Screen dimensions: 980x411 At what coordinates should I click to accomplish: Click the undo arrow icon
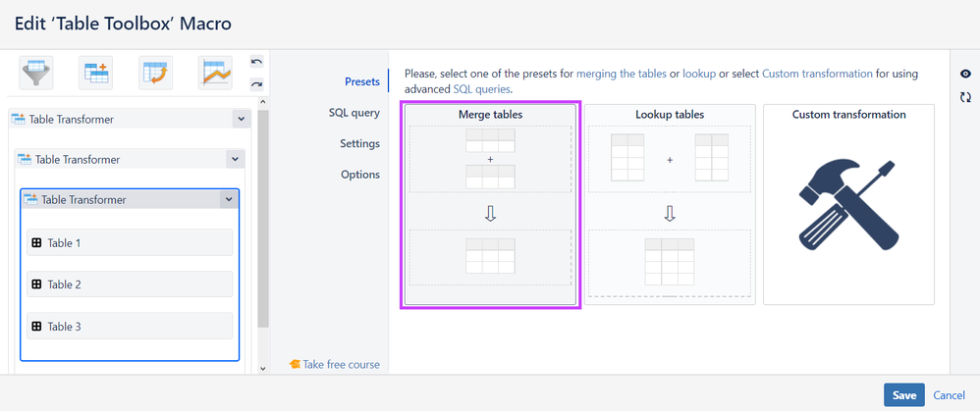pyautogui.click(x=256, y=62)
